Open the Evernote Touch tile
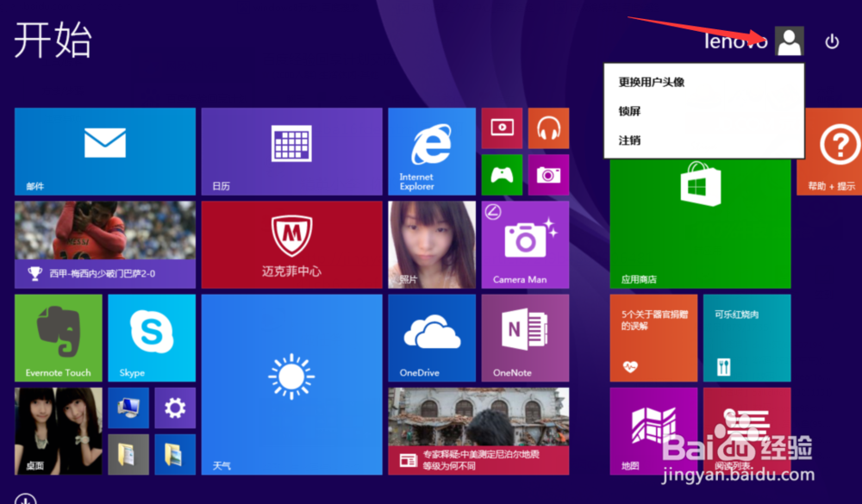 [59, 338]
